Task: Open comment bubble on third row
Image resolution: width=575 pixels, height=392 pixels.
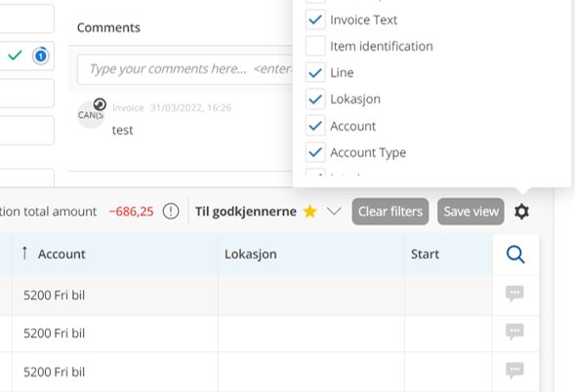Action: [514, 371]
